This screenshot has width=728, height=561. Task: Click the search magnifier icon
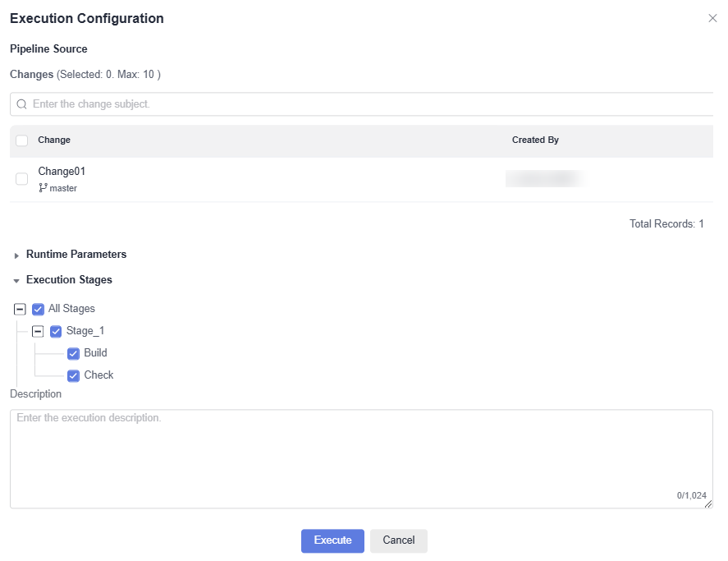pos(21,104)
